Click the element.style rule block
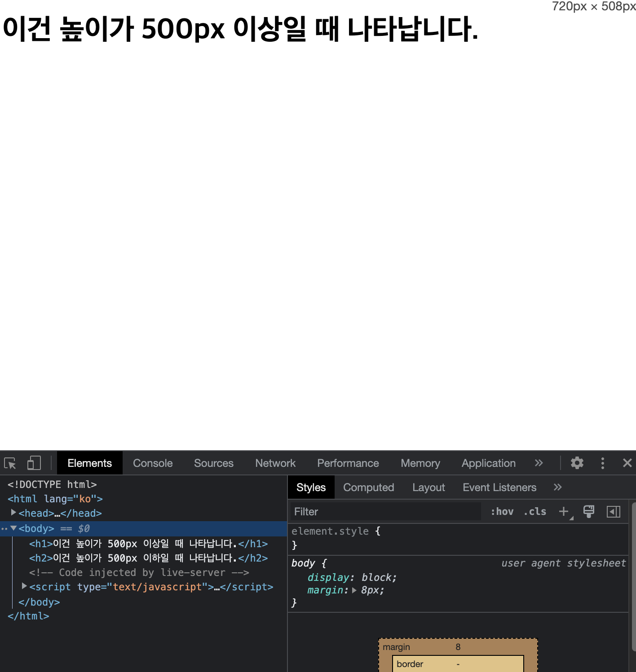 [x=458, y=538]
